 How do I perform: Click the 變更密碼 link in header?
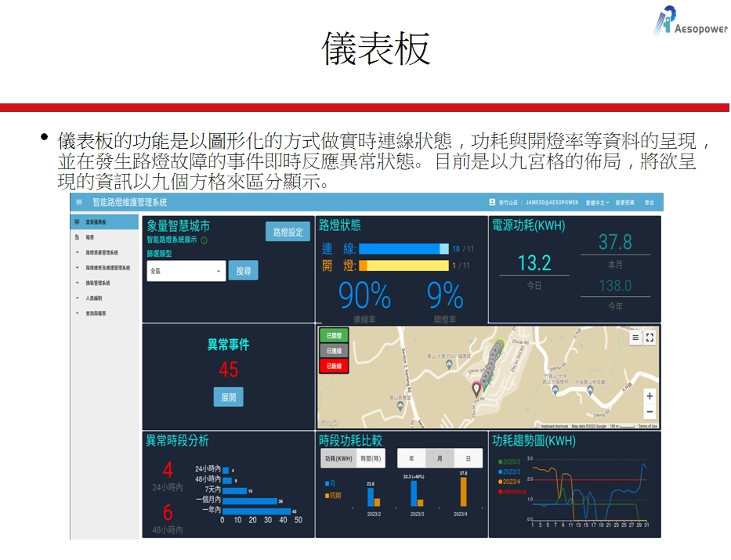click(624, 203)
